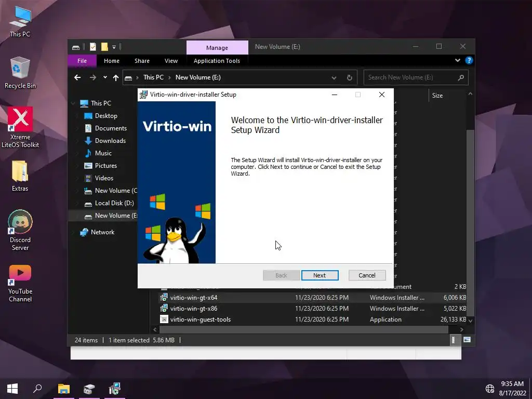Click the Windows Start button
532x399 pixels.
click(12, 389)
